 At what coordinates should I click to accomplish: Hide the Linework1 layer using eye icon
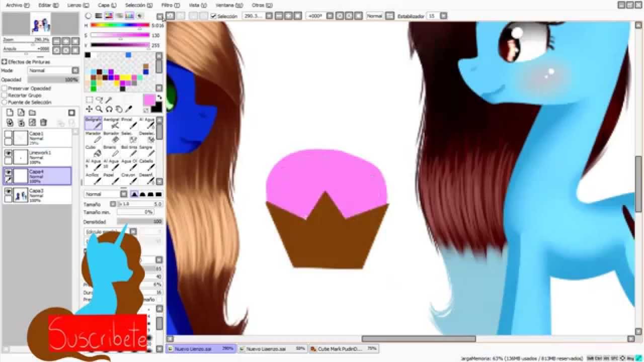coord(8,153)
